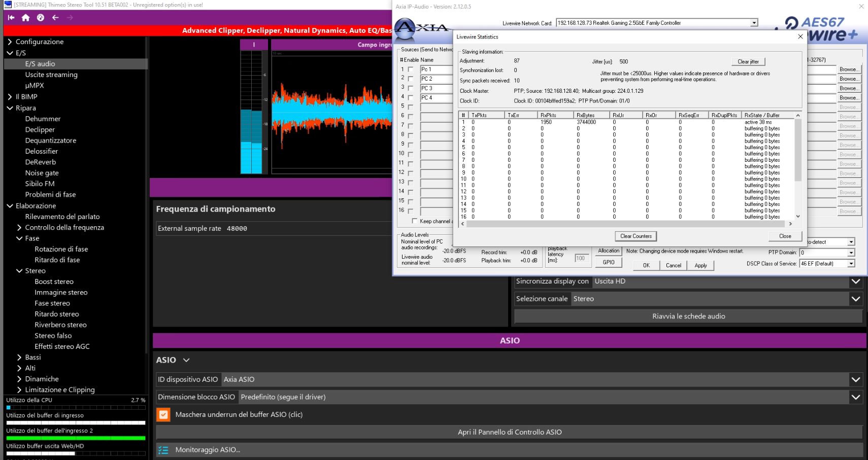Click the input waveform display
Screen dimensions: 868x460
click(331, 112)
